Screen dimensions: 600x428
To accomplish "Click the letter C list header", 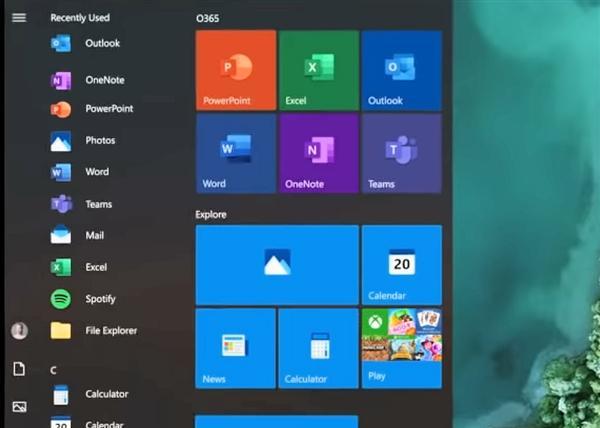I will point(54,370).
